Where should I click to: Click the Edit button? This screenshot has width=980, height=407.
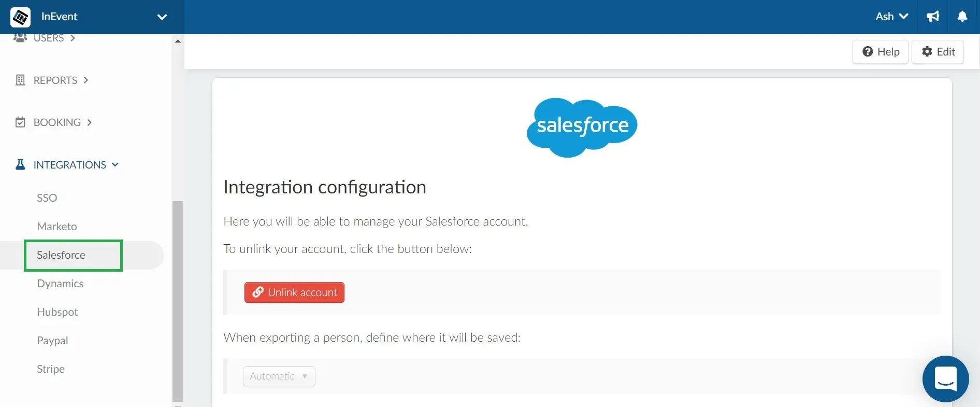coord(938,52)
